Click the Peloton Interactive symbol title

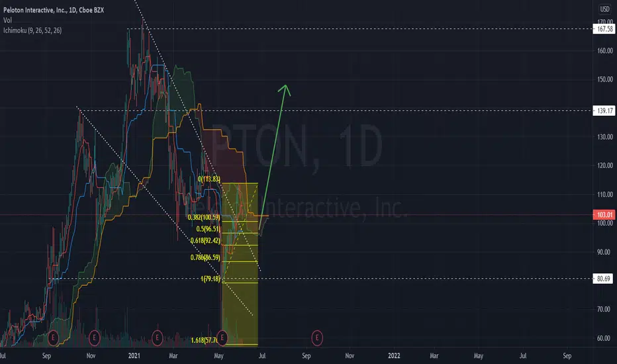pyautogui.click(x=54, y=10)
